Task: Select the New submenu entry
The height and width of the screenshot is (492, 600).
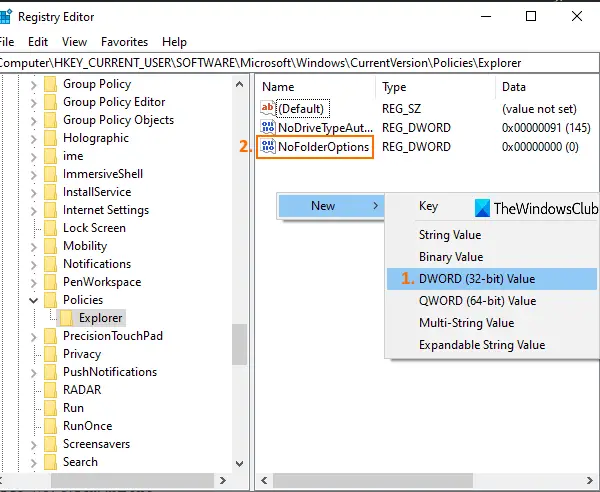Action: pyautogui.click(x=331, y=206)
